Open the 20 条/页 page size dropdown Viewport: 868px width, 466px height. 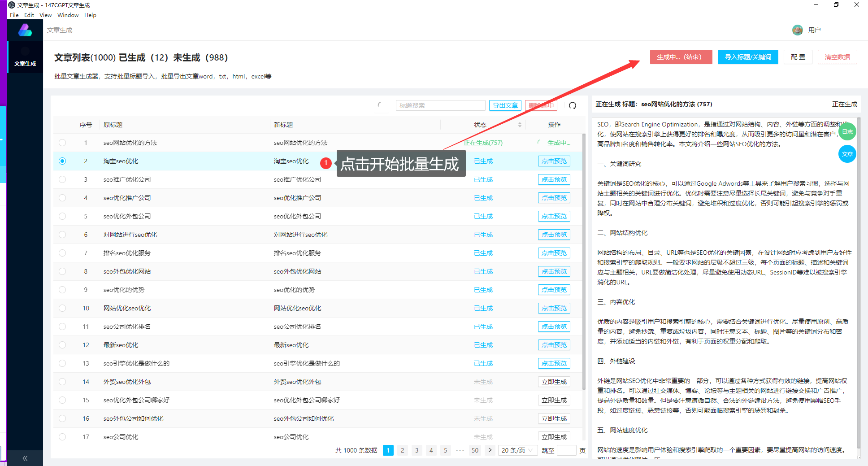coord(517,450)
